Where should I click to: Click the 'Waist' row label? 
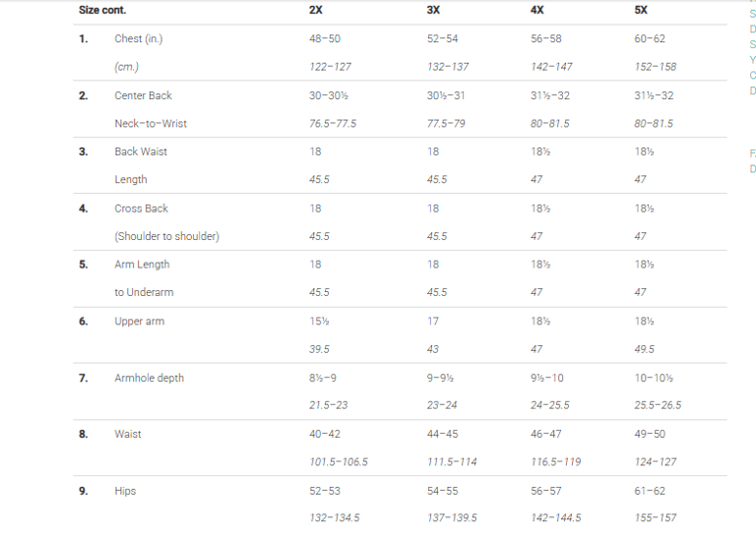point(127,434)
